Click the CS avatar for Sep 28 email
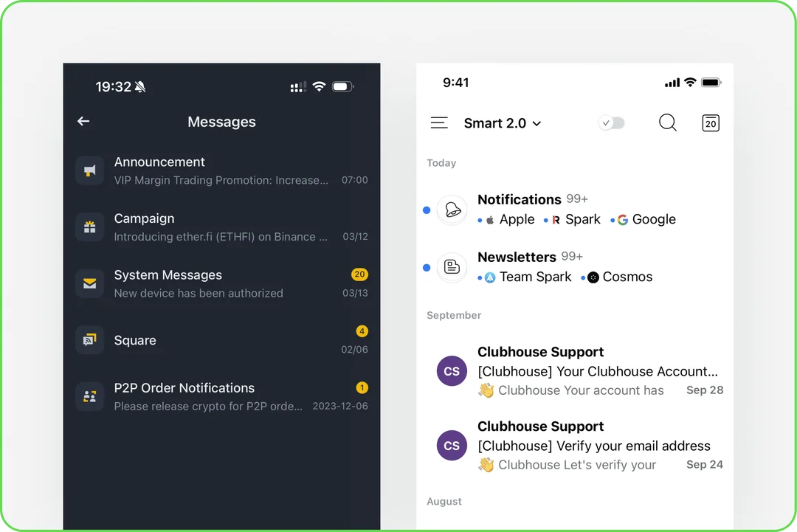797x532 pixels. point(452,371)
